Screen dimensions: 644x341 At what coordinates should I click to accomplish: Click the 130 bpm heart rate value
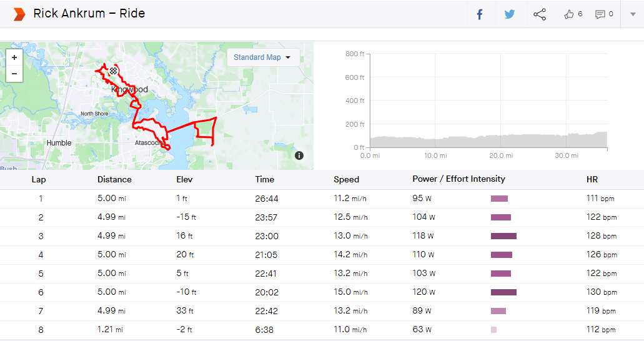(602, 292)
